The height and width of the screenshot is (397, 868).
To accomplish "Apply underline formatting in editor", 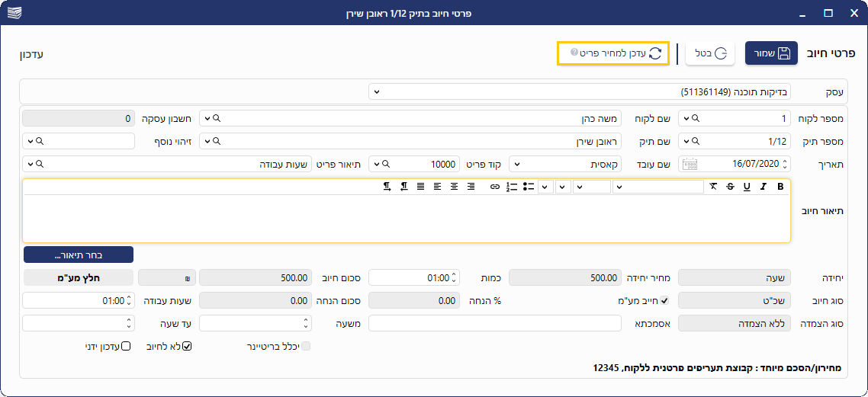I will point(747,187).
